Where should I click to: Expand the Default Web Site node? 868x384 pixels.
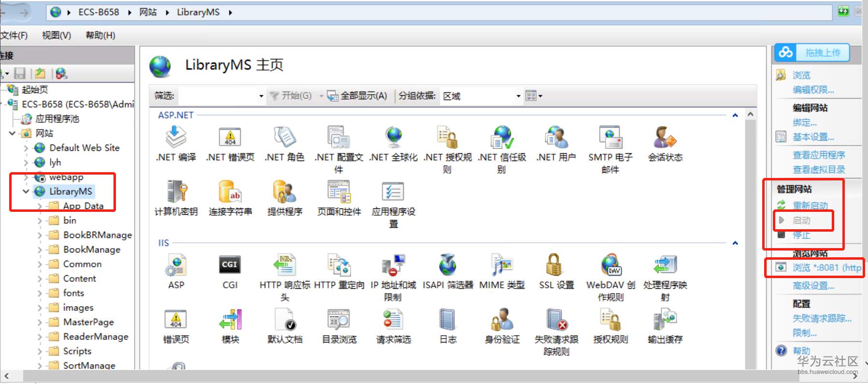coord(26,148)
